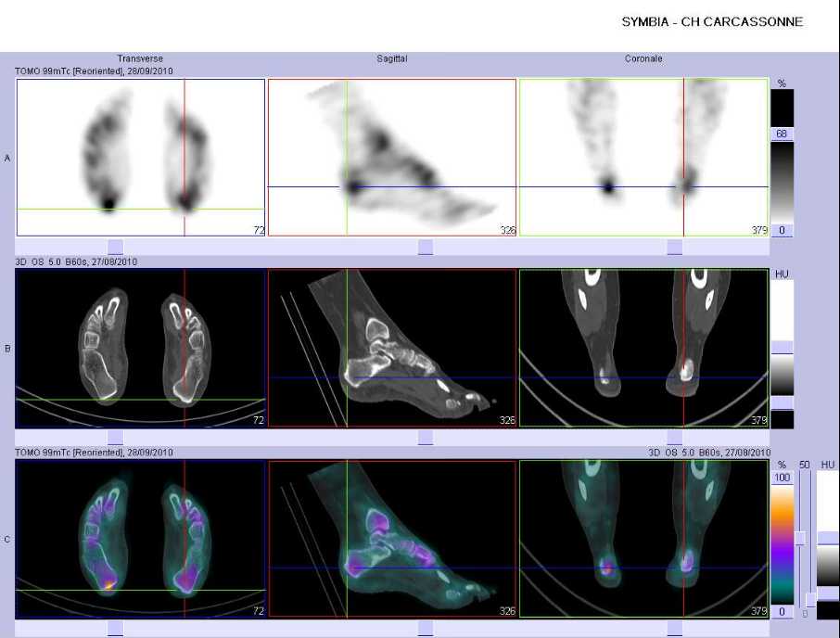Click the grayscale percent color bar for row A
The image size is (840, 638).
783,182
